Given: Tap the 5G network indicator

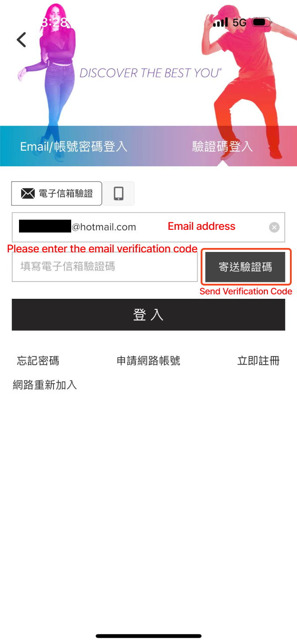Looking at the screenshot, I should tap(240, 22).
